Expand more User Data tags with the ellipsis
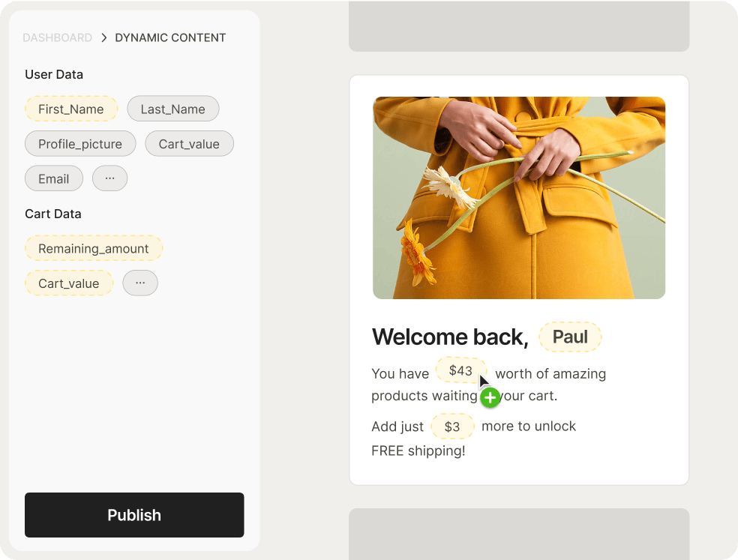Image resolution: width=738 pixels, height=560 pixels. [109, 178]
